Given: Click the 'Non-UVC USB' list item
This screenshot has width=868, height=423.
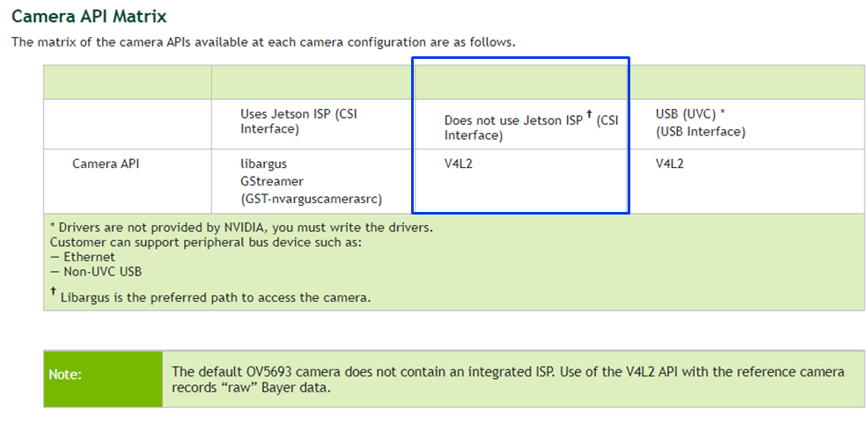Looking at the screenshot, I should click(x=95, y=272).
